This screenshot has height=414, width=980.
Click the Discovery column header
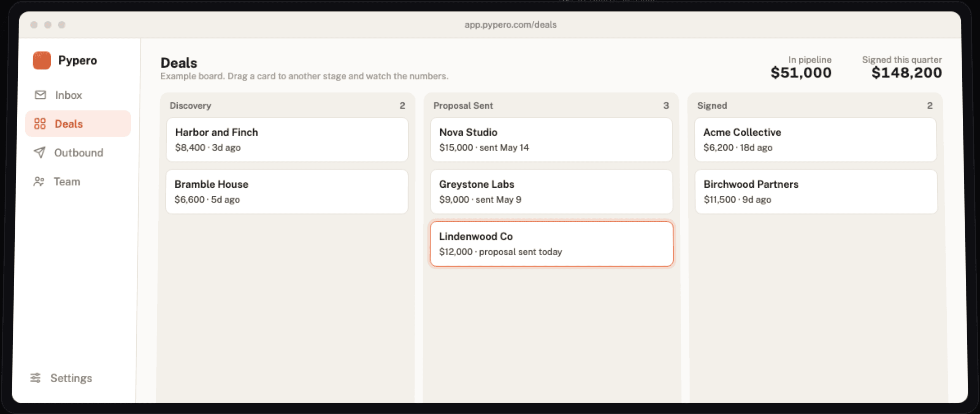190,105
